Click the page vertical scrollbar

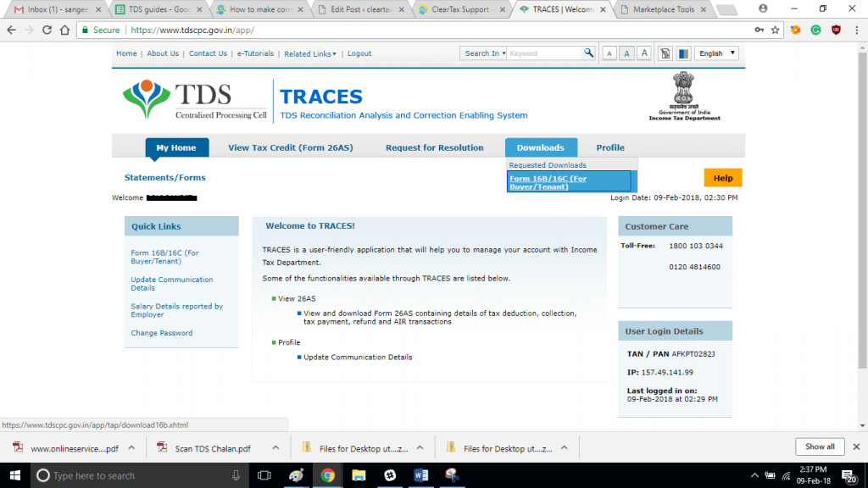(x=862, y=210)
